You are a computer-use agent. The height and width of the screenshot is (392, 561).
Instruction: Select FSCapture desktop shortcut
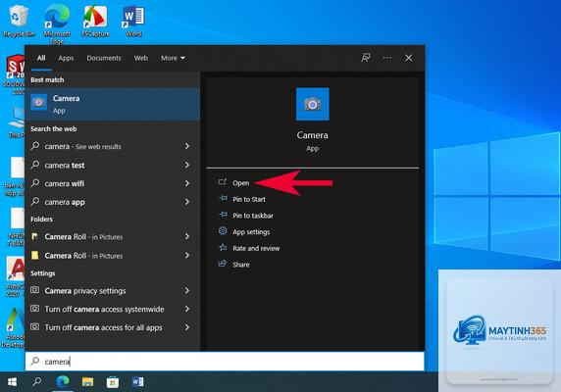click(95, 21)
